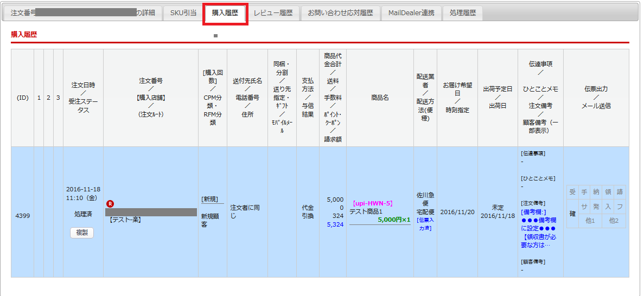Open the SKU引当 tab
Image resolution: width=644 pixels, height=296 pixels.
(x=183, y=13)
